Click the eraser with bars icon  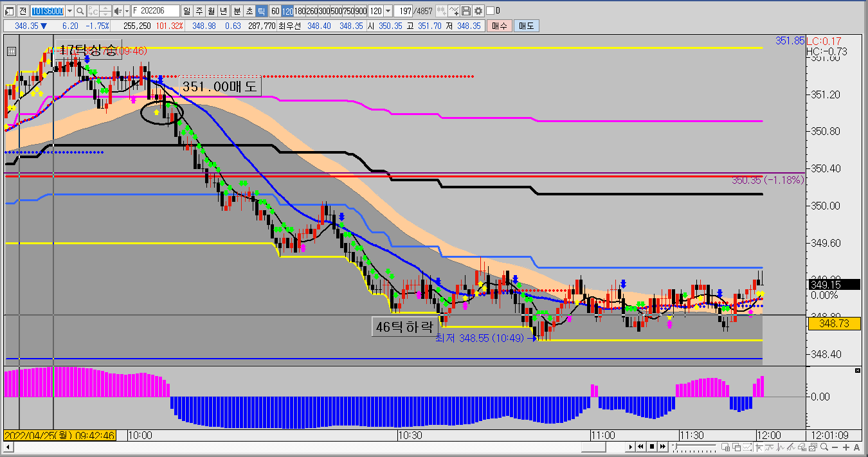[x=802, y=447]
